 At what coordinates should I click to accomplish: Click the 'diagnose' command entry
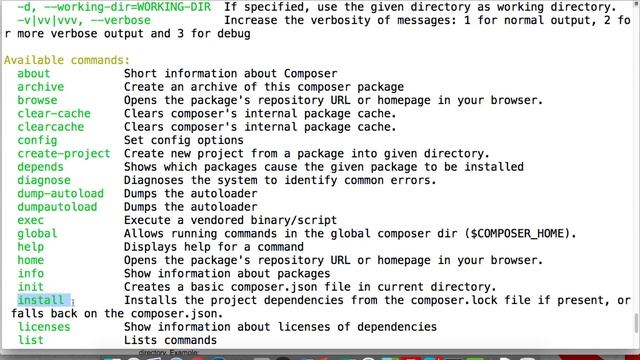[44, 180]
